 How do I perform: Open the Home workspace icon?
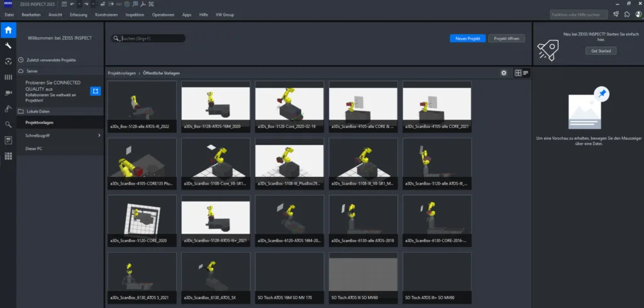pyautogui.click(x=8, y=30)
